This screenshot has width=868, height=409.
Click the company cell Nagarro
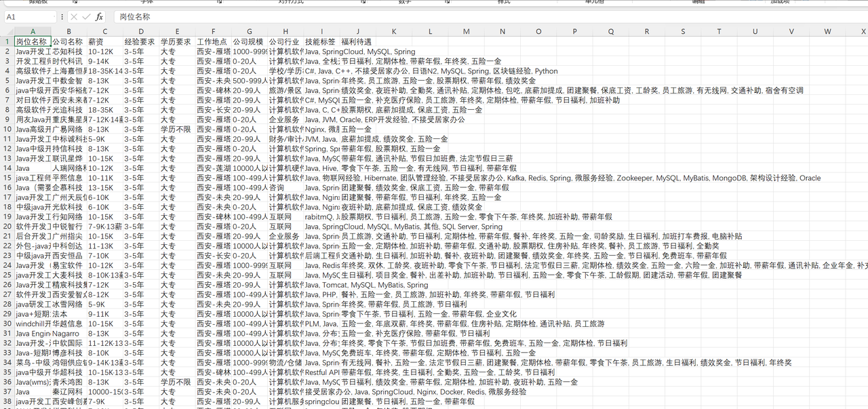tap(68, 334)
